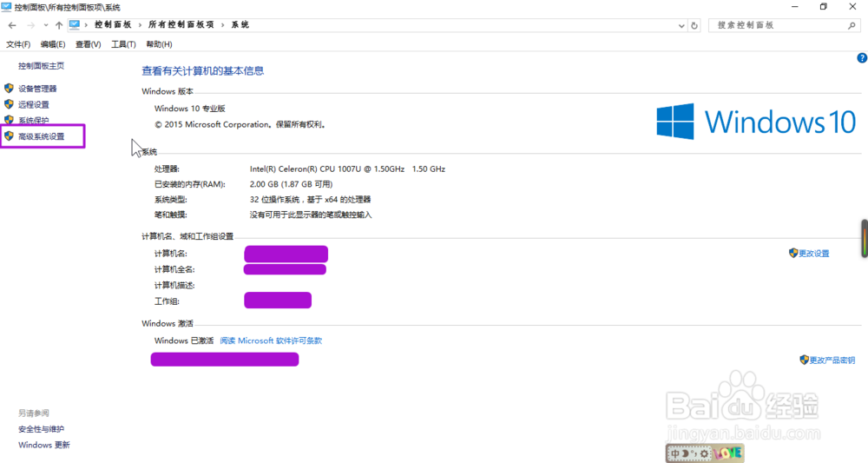Click 所有控制面板项 breadcrumb
868x463 pixels.
pos(181,25)
